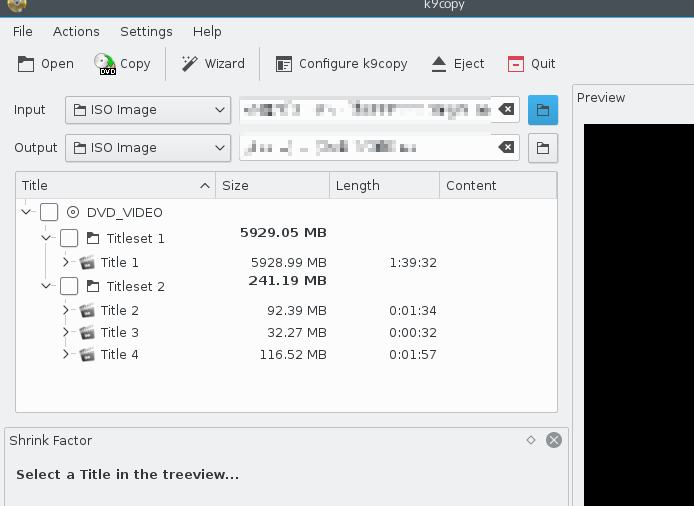Click the Content column header
694x506 pixels.
tap(498, 185)
